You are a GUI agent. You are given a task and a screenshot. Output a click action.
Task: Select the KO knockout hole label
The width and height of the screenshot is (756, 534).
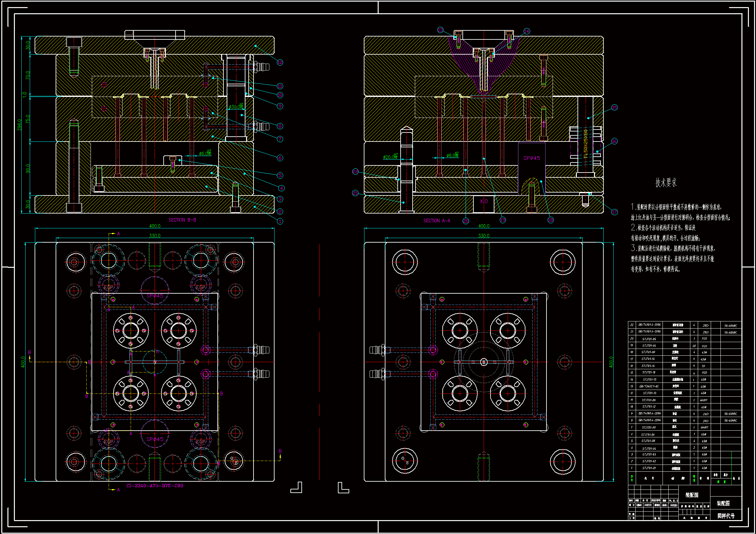click(484, 201)
